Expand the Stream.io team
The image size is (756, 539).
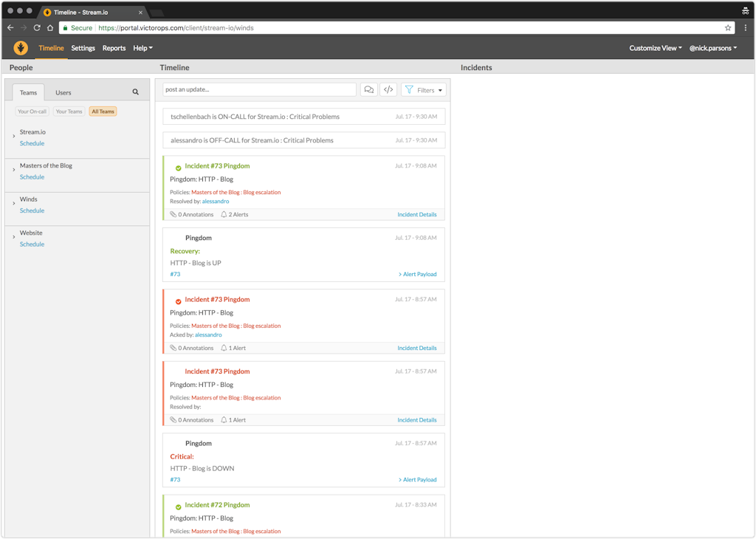pos(14,135)
